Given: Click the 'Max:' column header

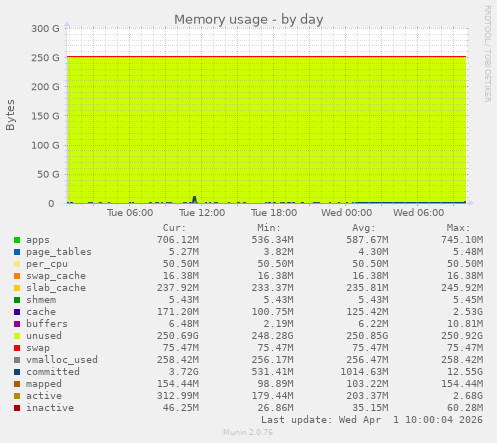Looking at the screenshot, I should tap(458, 228).
